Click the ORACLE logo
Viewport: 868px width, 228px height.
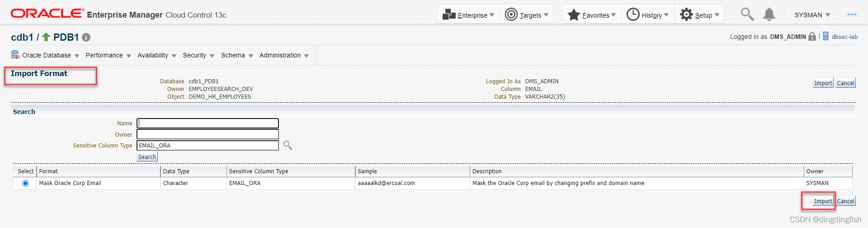[47, 13]
